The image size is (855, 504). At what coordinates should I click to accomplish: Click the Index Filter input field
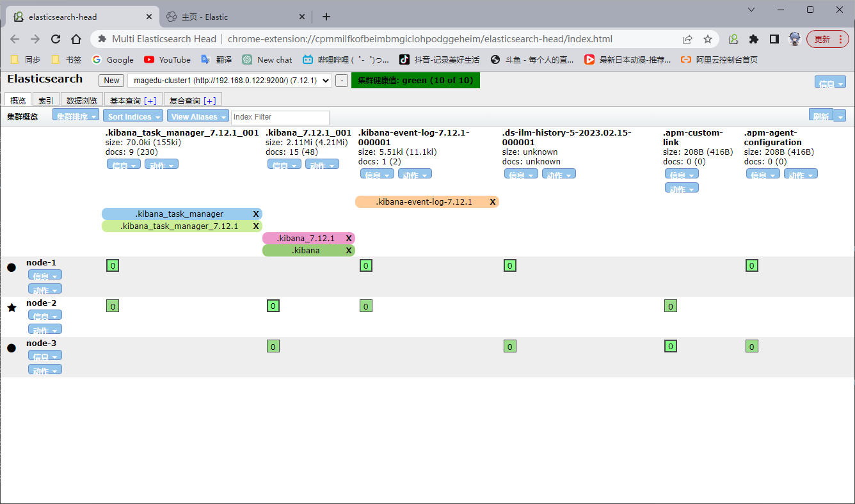[x=280, y=117]
